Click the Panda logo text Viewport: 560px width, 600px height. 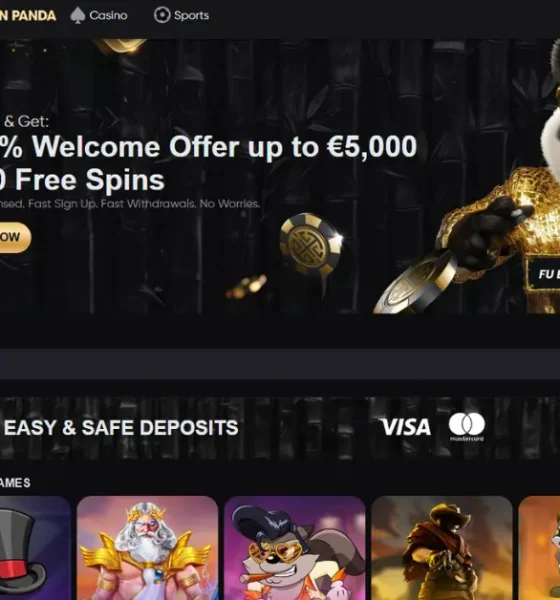point(28,16)
